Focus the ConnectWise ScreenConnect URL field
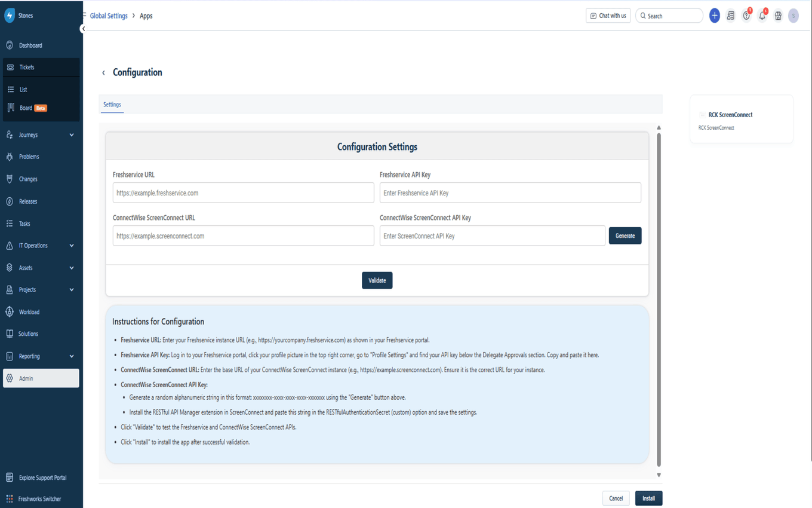 point(244,236)
